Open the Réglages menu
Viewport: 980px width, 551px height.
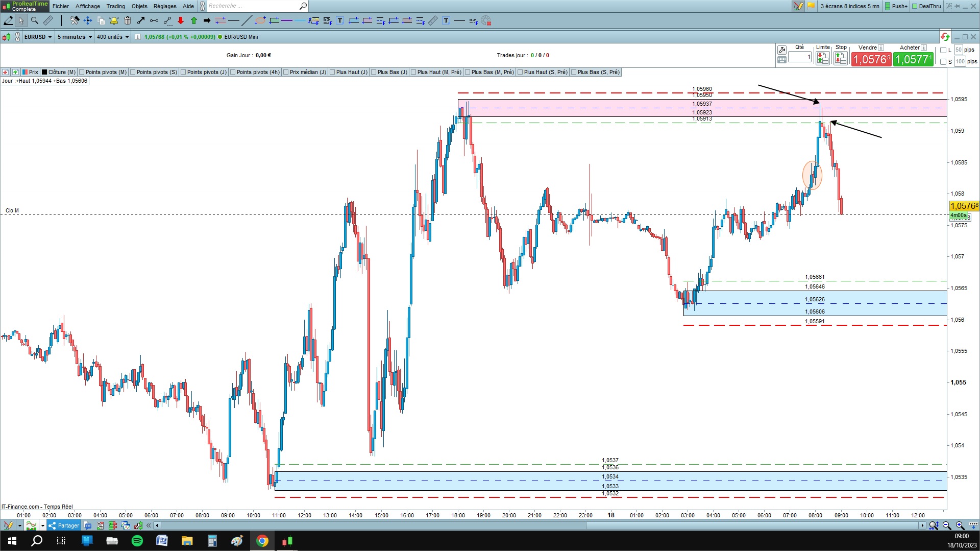point(165,6)
